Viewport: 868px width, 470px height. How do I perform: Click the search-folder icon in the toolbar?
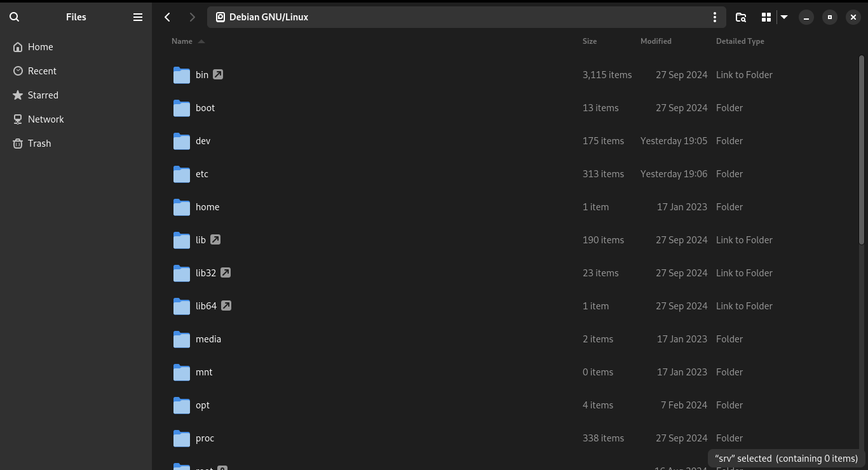pos(741,17)
